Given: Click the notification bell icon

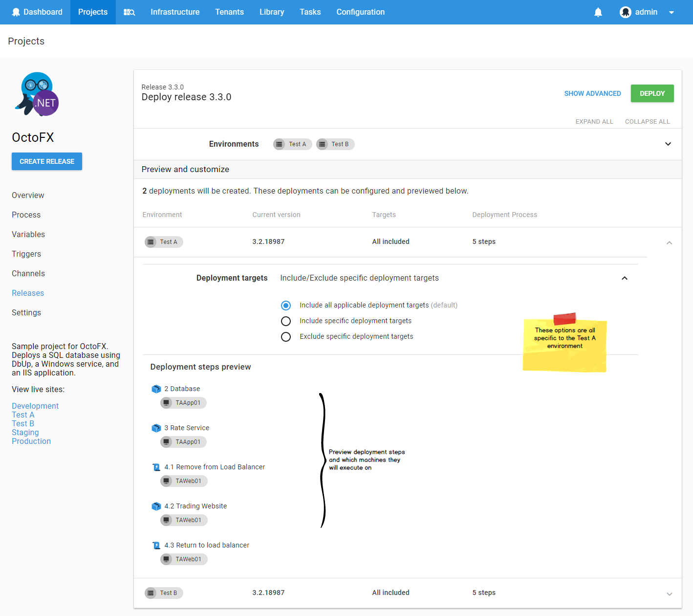Looking at the screenshot, I should (x=598, y=12).
